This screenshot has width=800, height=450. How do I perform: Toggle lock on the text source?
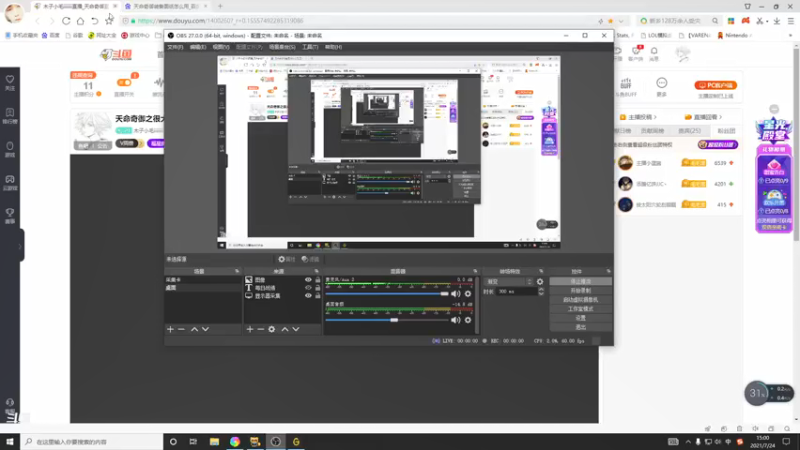[317, 288]
